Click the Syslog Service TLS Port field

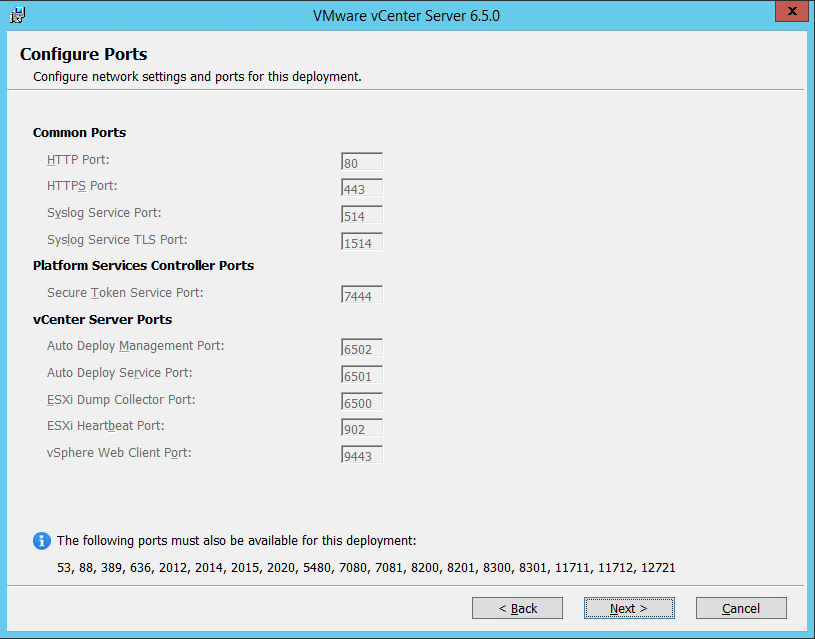tap(362, 242)
